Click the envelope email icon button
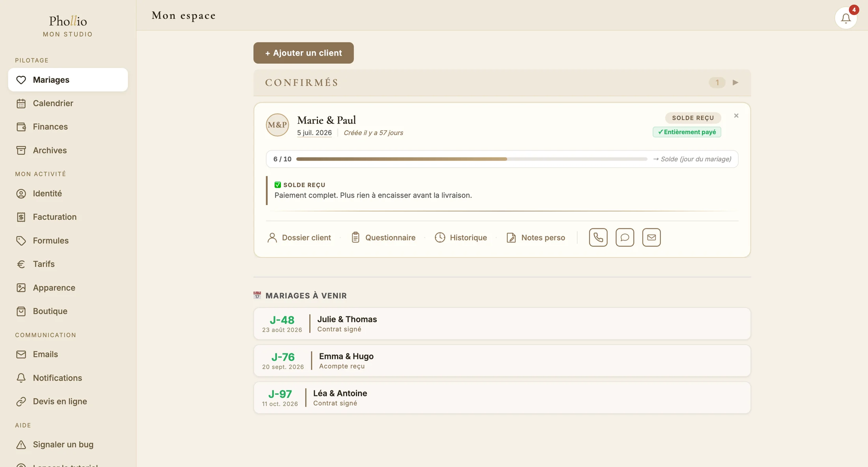Viewport: 868px width, 467px height. point(651,237)
